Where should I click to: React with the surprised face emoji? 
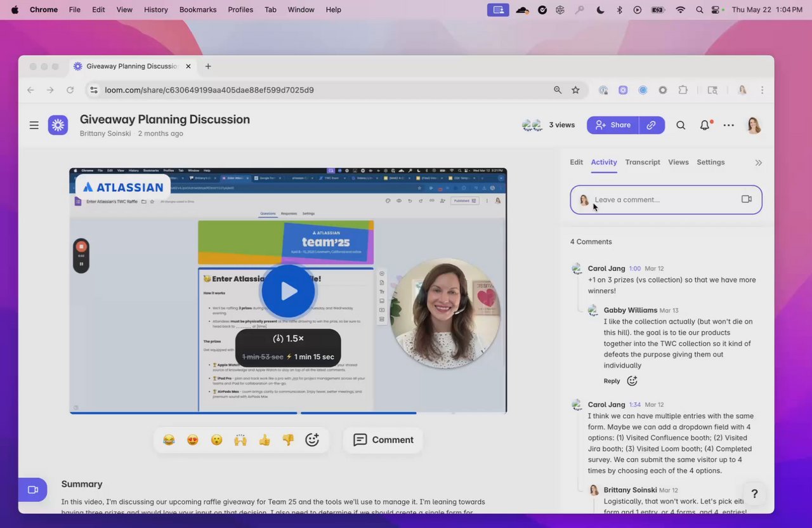point(217,440)
